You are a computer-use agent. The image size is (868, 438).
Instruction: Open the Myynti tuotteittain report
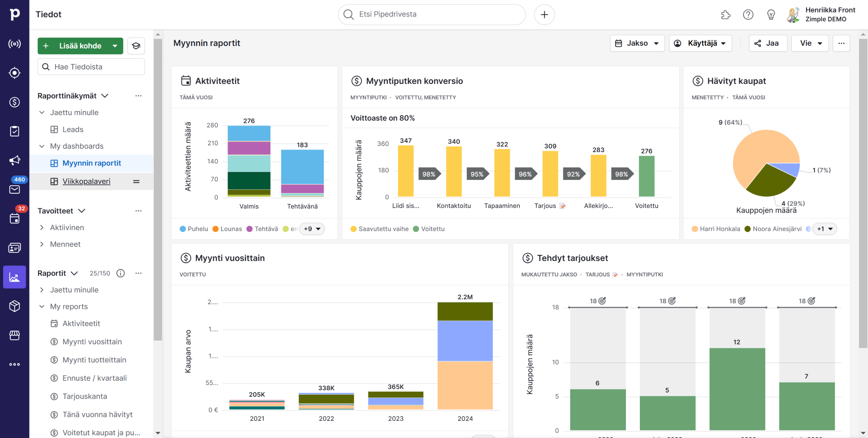tap(94, 360)
